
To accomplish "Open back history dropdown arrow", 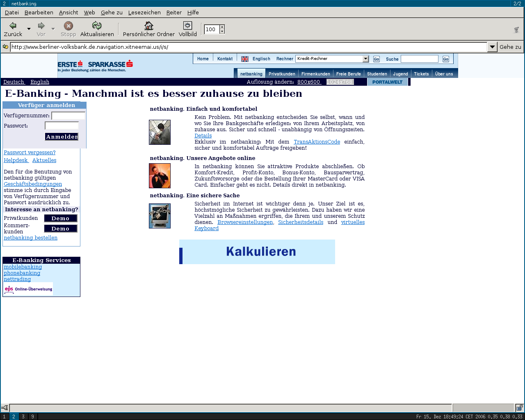I will pos(29,29).
